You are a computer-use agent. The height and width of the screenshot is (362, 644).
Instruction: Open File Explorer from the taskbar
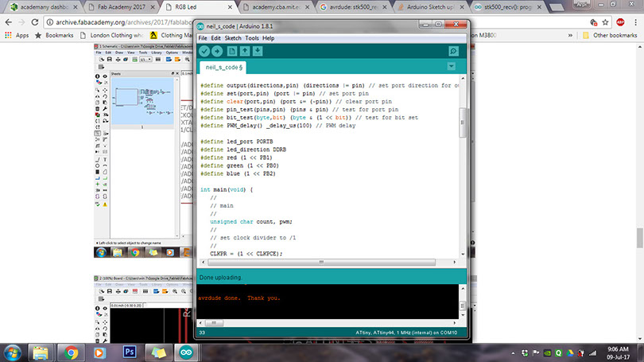41,353
